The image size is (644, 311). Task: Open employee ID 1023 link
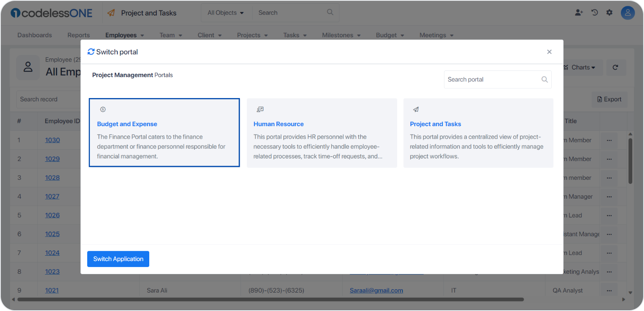pos(52,271)
